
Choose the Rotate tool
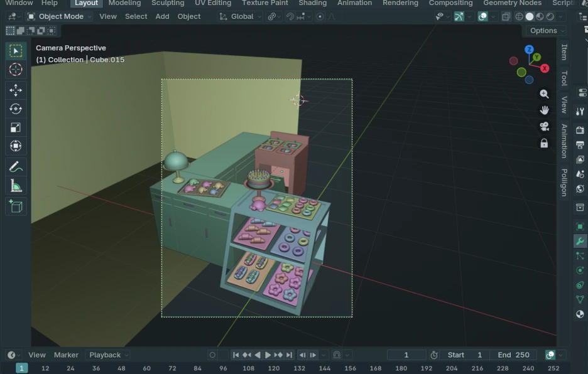coord(15,109)
